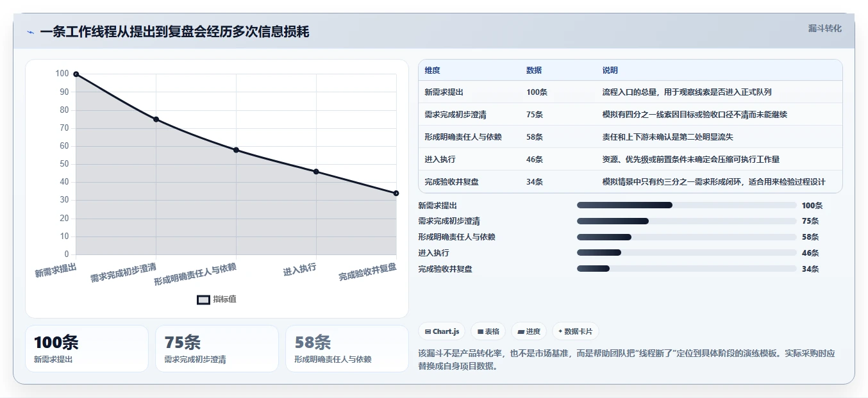Click x-axis label 完成验收并复盘 in chart

click(x=368, y=272)
